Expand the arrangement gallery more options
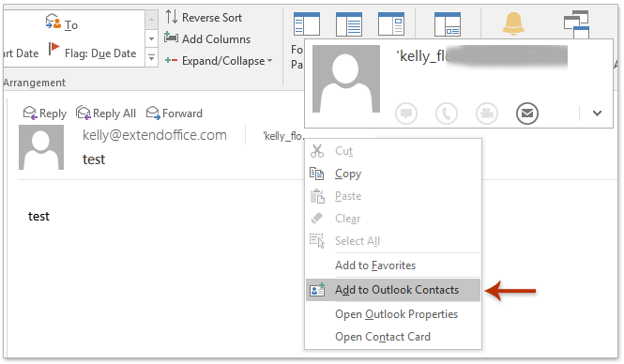 coord(152,57)
